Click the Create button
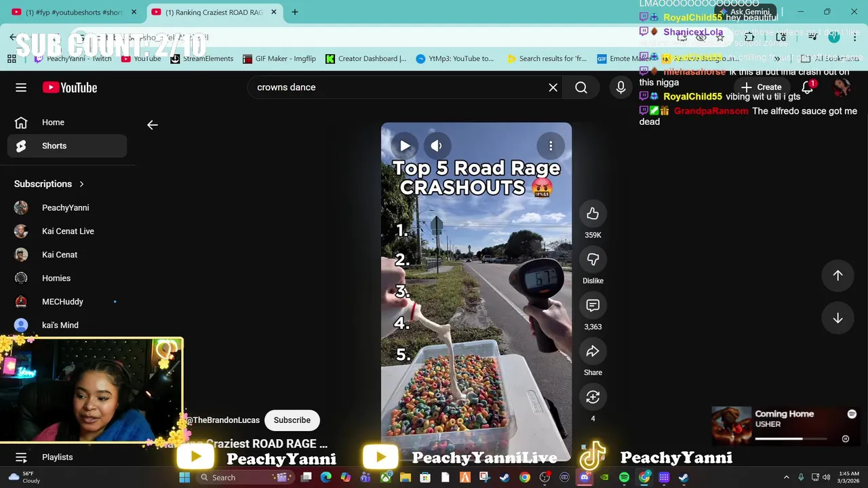Image resolution: width=868 pixels, height=488 pixels. (x=762, y=87)
